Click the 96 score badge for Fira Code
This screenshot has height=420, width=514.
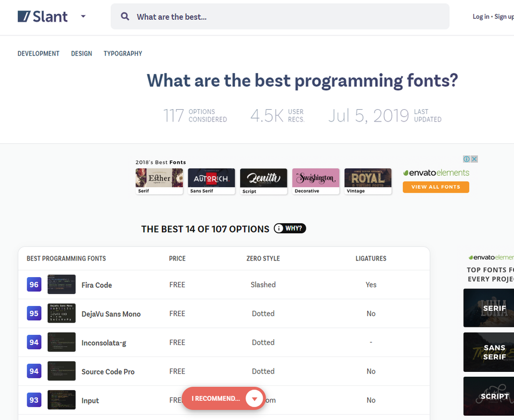34,284
